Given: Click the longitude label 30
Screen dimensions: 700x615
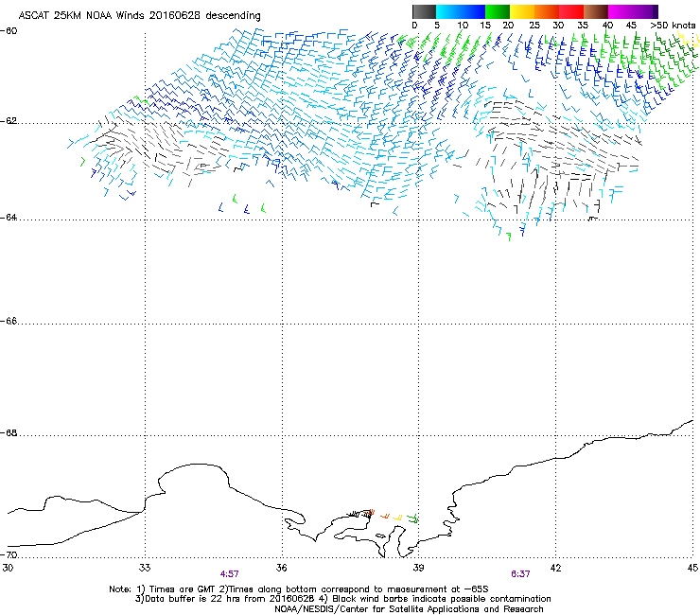Looking at the screenshot, I should click(8, 568).
